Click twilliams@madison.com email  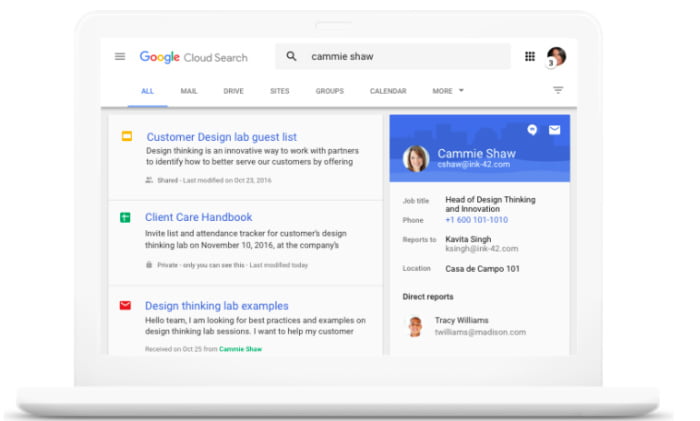click(480, 332)
